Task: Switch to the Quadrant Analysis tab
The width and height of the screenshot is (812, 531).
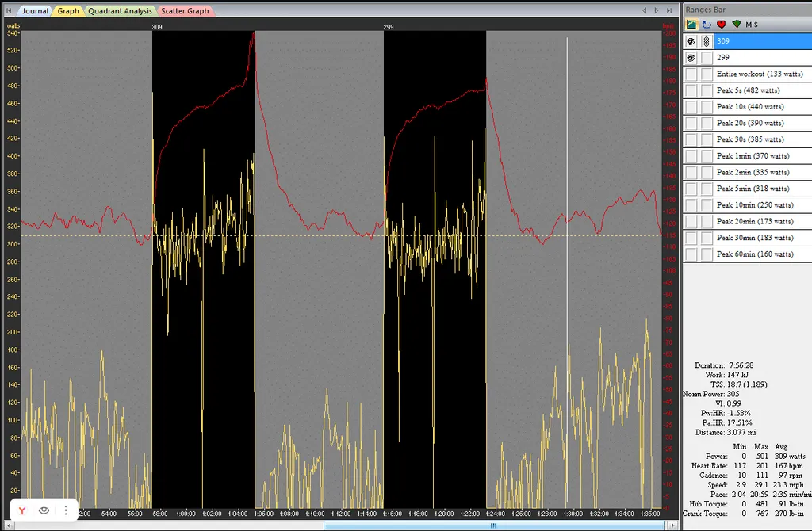Action: (121, 11)
